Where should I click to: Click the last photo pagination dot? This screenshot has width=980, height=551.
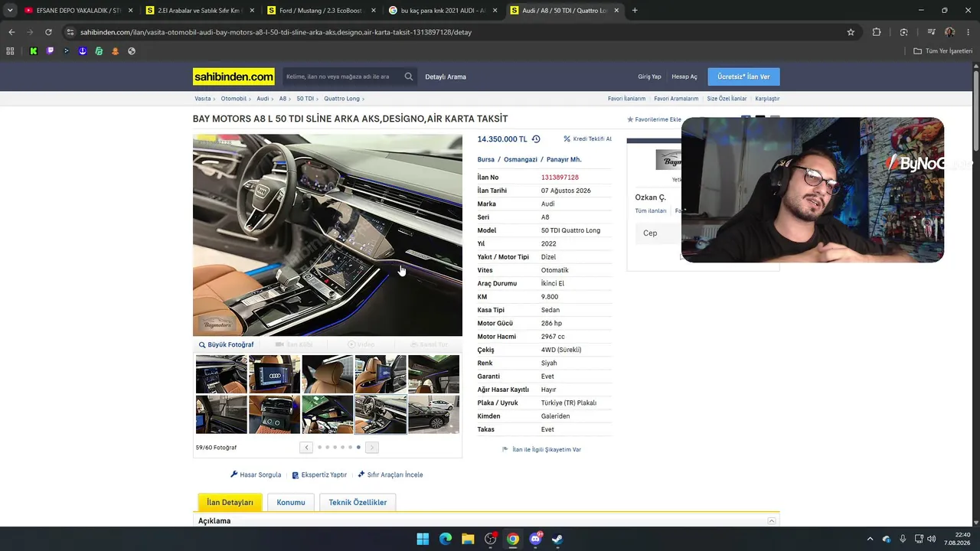pyautogui.click(x=358, y=448)
